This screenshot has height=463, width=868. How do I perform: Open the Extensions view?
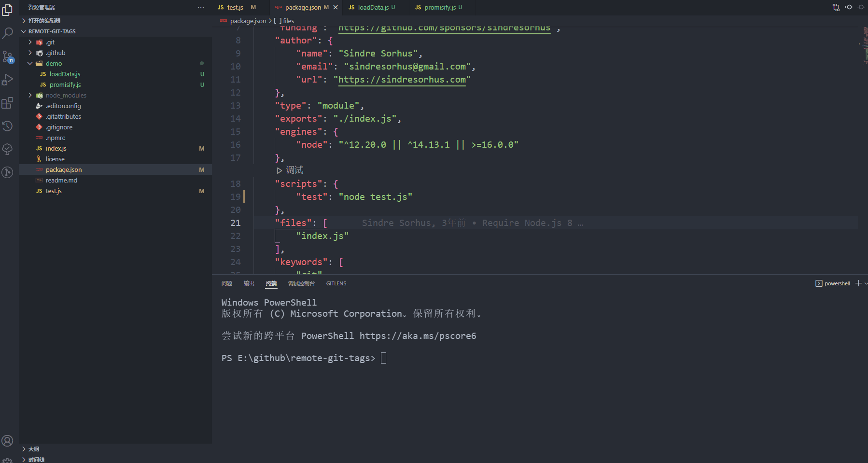(x=8, y=102)
